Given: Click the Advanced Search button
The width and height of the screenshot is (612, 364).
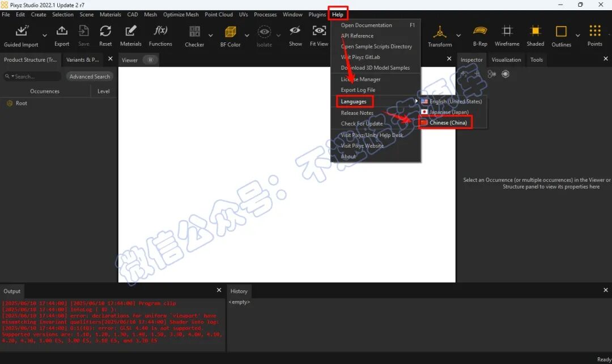Looking at the screenshot, I should coord(90,76).
